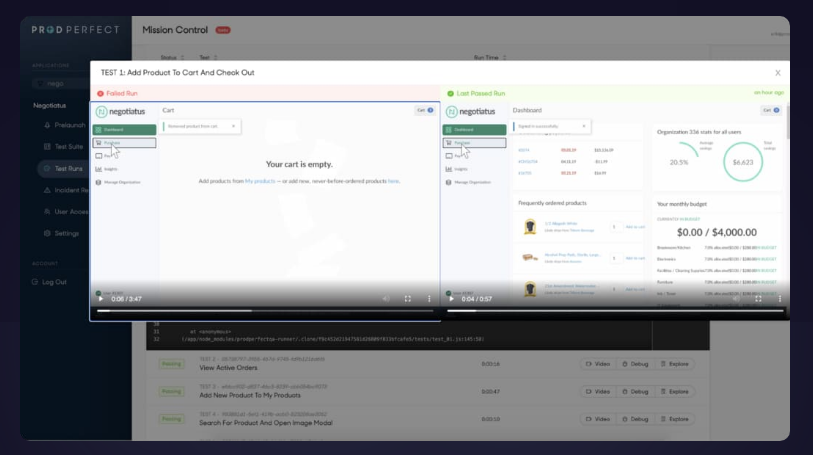
Task: Click Cart badge in Last Passed Run video
Action: click(771, 110)
